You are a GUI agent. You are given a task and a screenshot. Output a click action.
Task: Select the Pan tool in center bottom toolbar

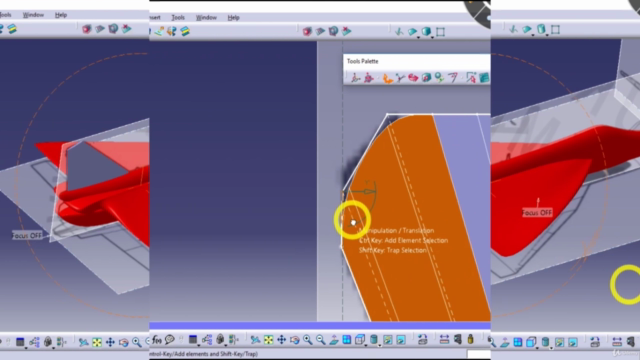point(282,340)
